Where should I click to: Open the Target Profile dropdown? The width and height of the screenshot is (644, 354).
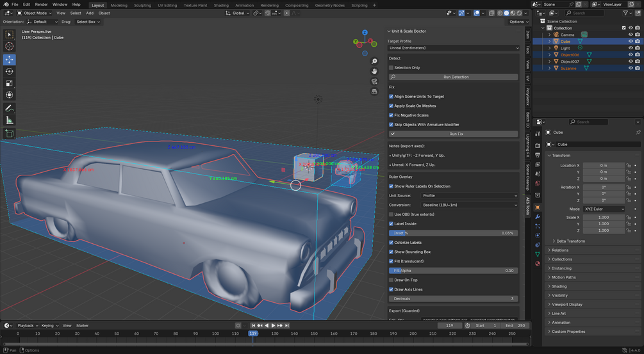[x=453, y=48]
